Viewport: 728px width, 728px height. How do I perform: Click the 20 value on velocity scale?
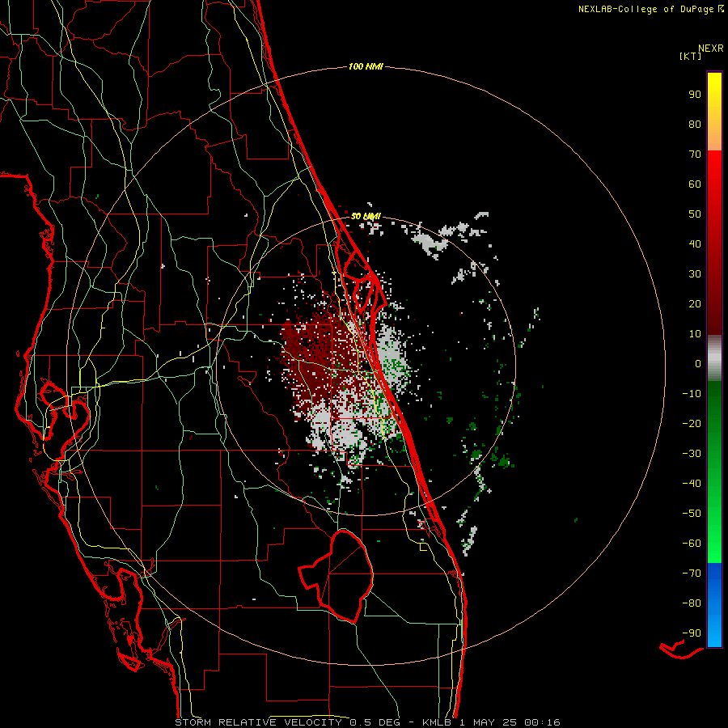[x=695, y=304]
